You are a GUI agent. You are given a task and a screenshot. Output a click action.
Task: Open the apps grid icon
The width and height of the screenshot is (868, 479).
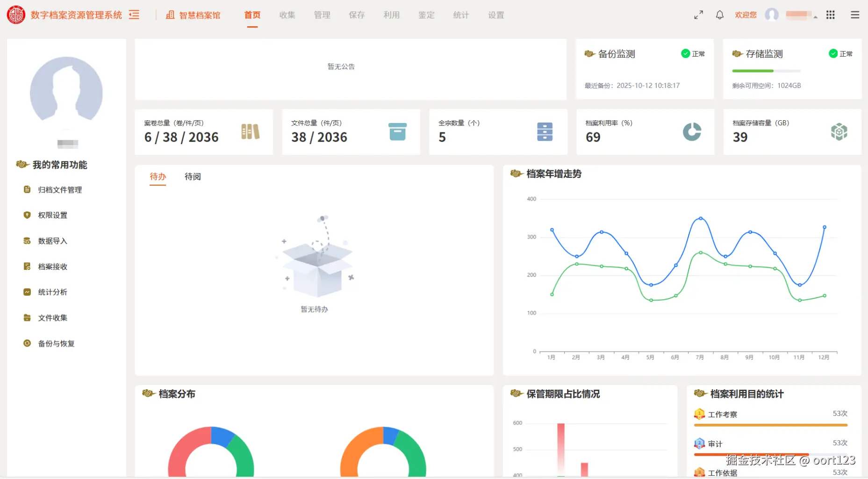click(830, 15)
